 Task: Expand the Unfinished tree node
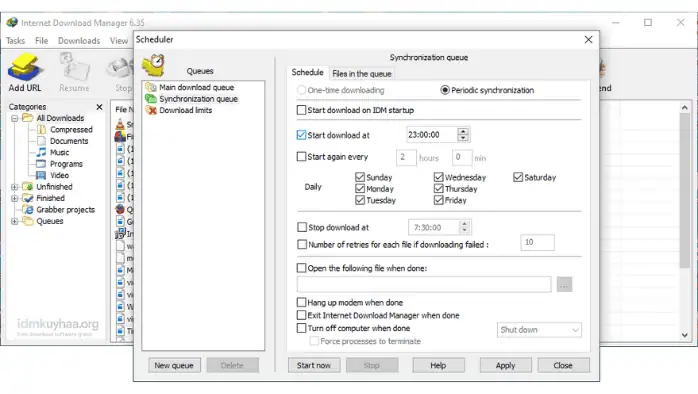(15, 187)
